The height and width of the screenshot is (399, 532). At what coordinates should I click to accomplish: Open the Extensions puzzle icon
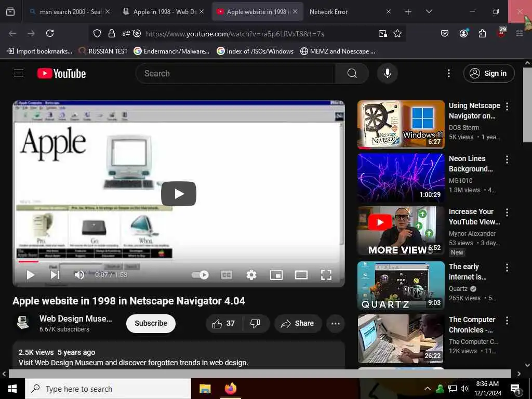click(x=482, y=33)
